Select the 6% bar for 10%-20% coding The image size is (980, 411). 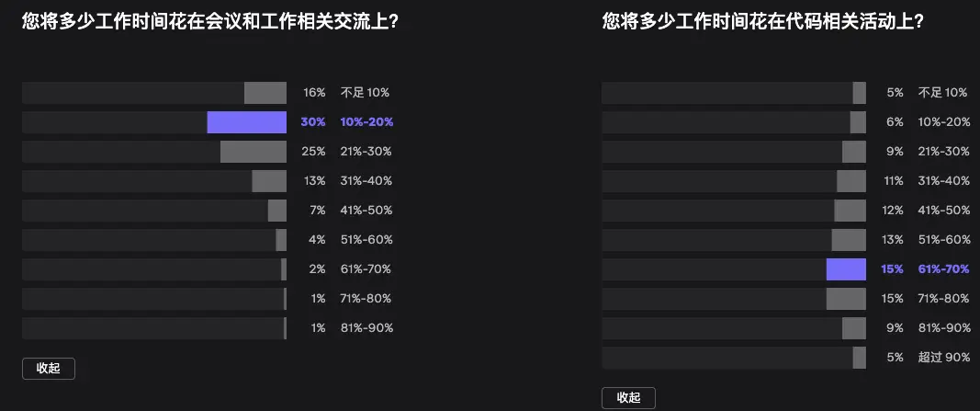pyautogui.click(x=858, y=122)
